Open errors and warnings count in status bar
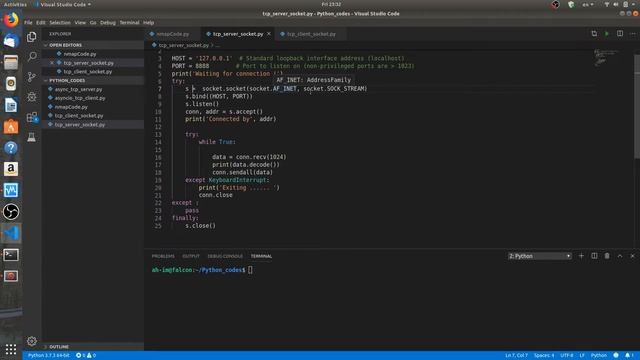 coord(86,356)
